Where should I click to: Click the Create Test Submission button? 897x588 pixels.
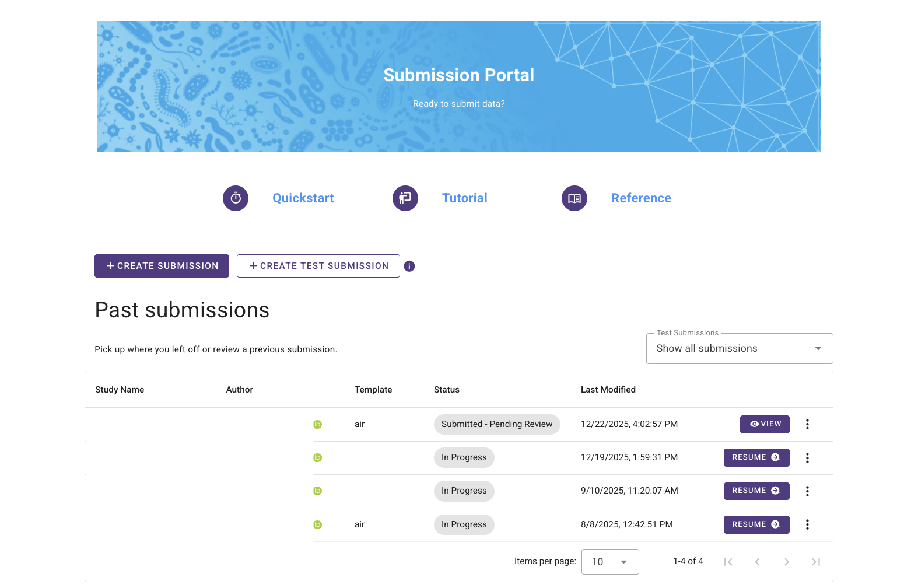pyautogui.click(x=318, y=266)
